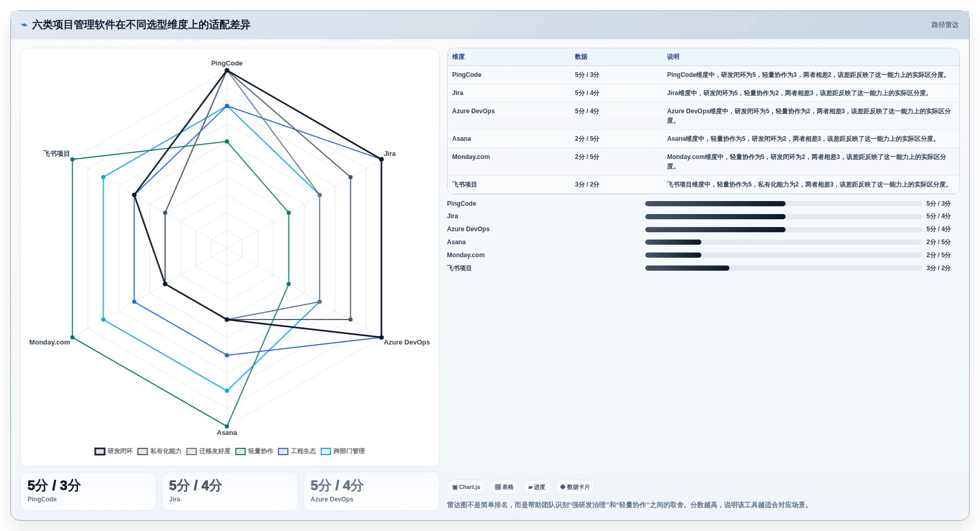Click the outer green data point at Monday.com vertex
This screenshot has height=531, width=980.
tap(72, 337)
